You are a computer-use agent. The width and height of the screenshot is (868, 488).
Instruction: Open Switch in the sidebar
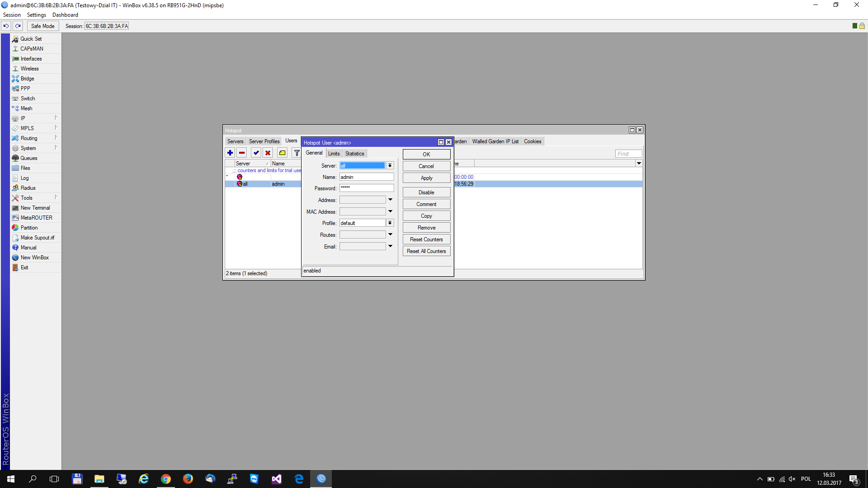coord(36,99)
